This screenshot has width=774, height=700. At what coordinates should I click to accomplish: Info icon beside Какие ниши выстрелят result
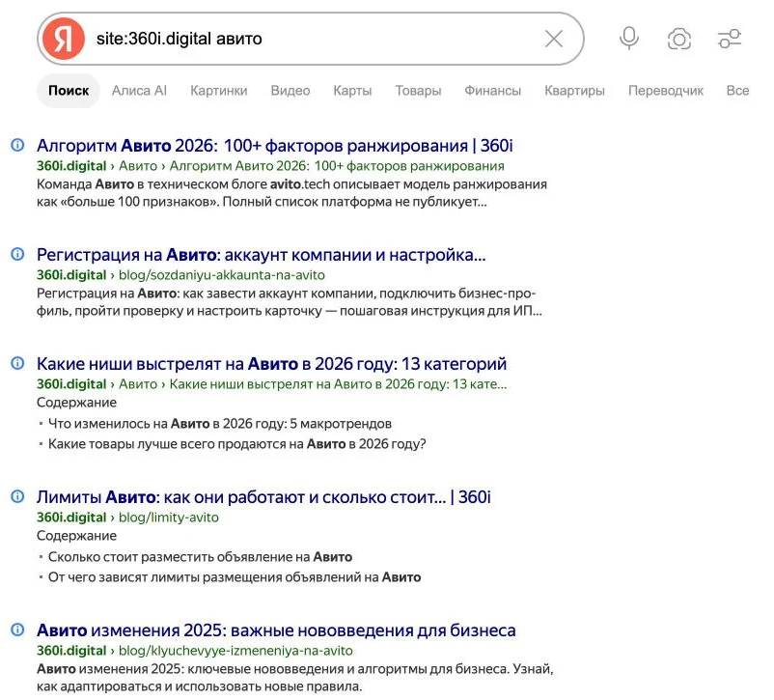point(17,363)
